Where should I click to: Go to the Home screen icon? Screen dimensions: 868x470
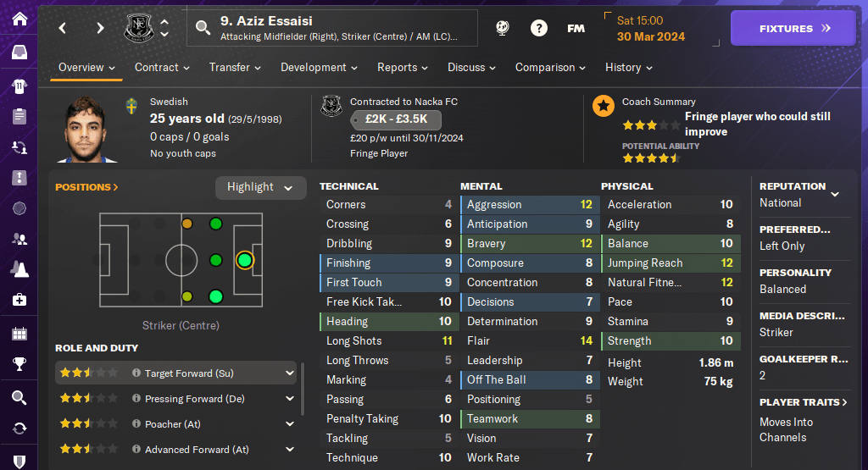[19, 19]
